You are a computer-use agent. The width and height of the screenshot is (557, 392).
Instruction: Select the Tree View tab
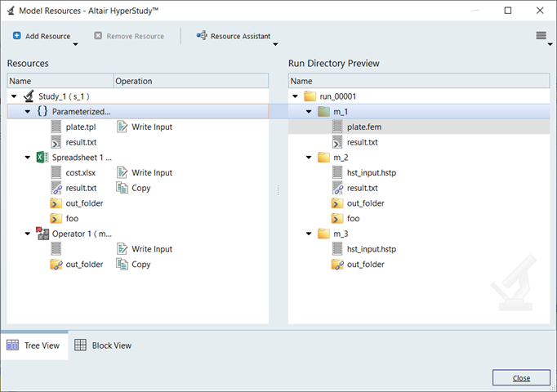tap(34, 345)
